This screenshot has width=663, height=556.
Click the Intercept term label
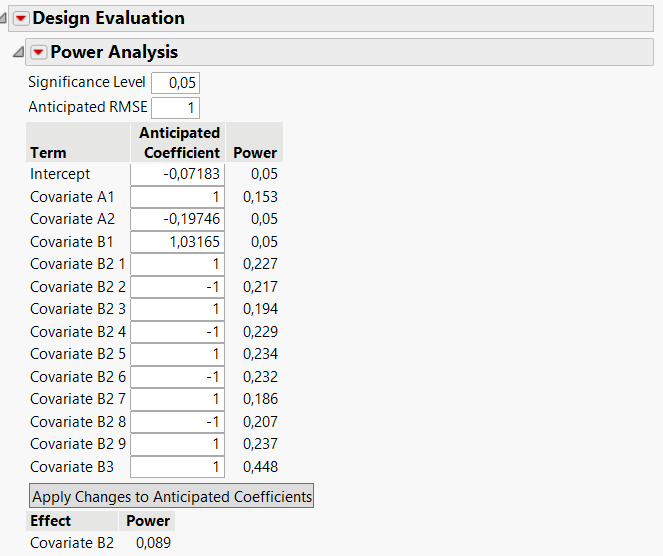click(60, 174)
